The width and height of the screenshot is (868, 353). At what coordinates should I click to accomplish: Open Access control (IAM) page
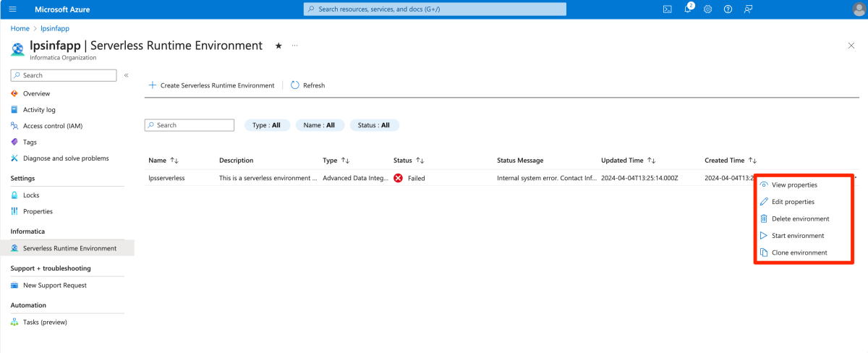click(x=53, y=126)
